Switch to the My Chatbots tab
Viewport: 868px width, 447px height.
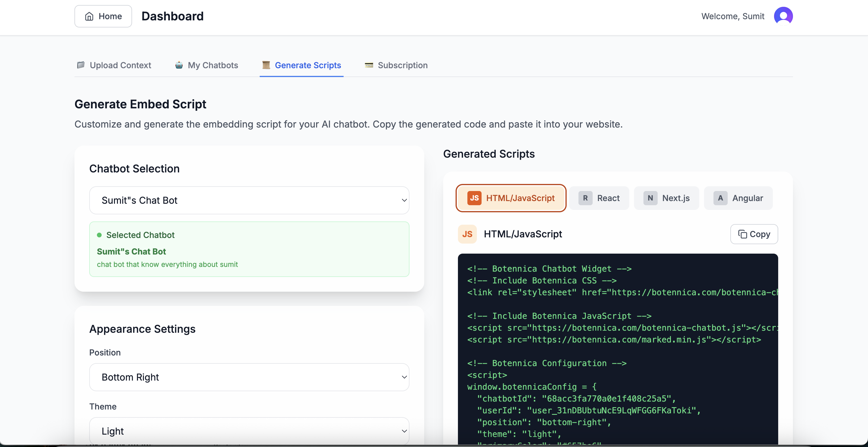(206, 65)
